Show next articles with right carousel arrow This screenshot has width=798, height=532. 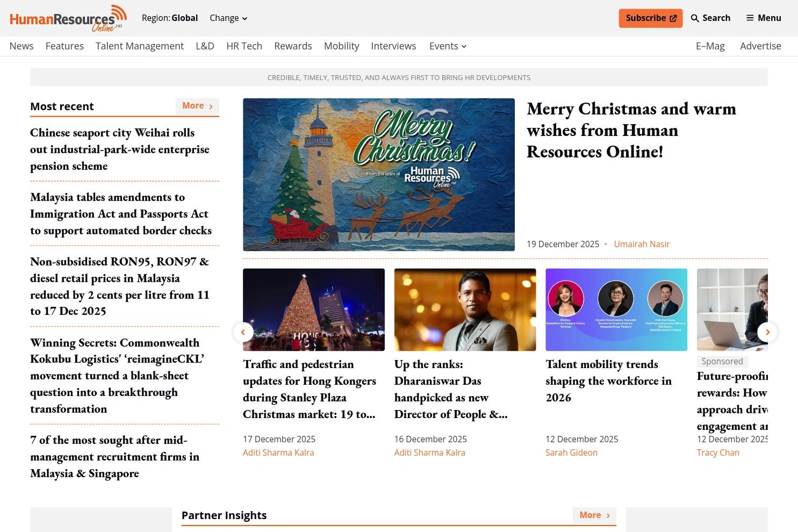point(767,332)
